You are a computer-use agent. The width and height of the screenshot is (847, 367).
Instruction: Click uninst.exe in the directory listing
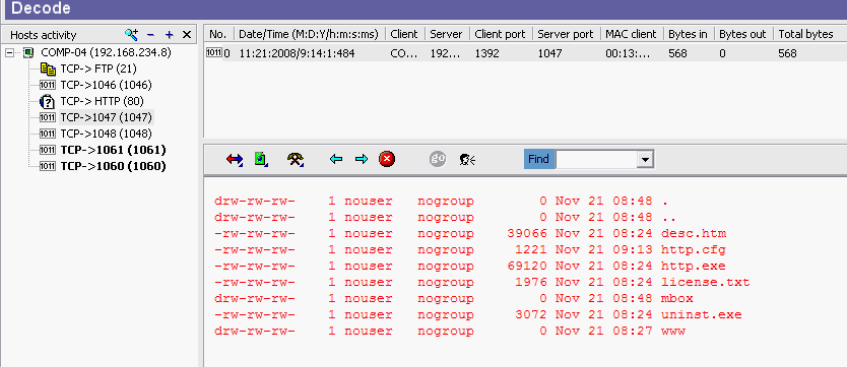point(702,315)
